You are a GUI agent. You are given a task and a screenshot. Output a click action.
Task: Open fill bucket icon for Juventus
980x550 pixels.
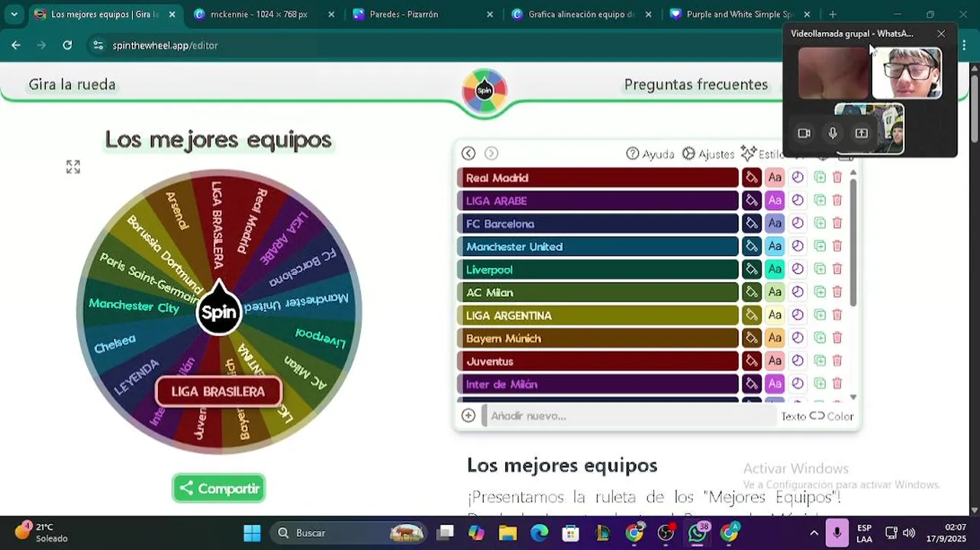point(752,361)
